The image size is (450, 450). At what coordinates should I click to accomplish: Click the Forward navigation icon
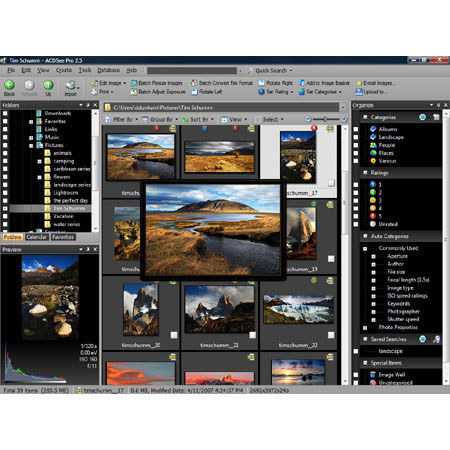[29, 85]
